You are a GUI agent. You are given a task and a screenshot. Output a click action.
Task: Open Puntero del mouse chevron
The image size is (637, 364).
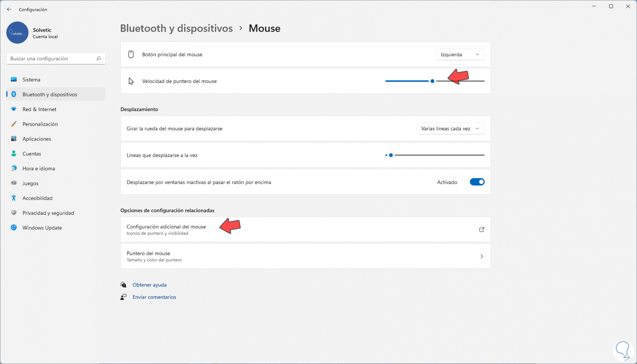coord(481,256)
